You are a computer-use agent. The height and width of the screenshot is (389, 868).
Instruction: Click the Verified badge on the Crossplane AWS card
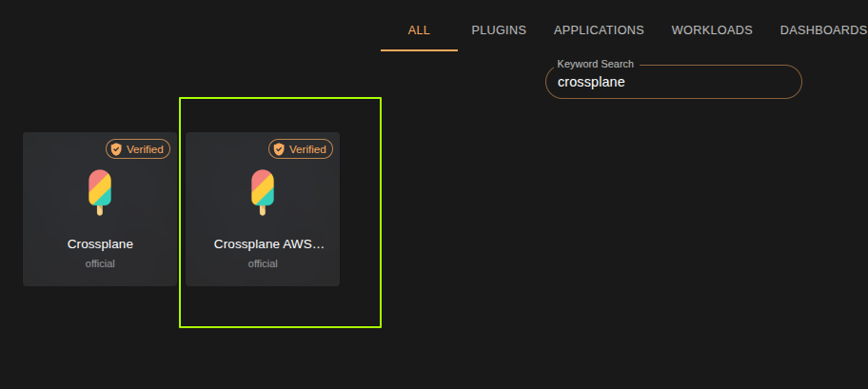point(301,149)
